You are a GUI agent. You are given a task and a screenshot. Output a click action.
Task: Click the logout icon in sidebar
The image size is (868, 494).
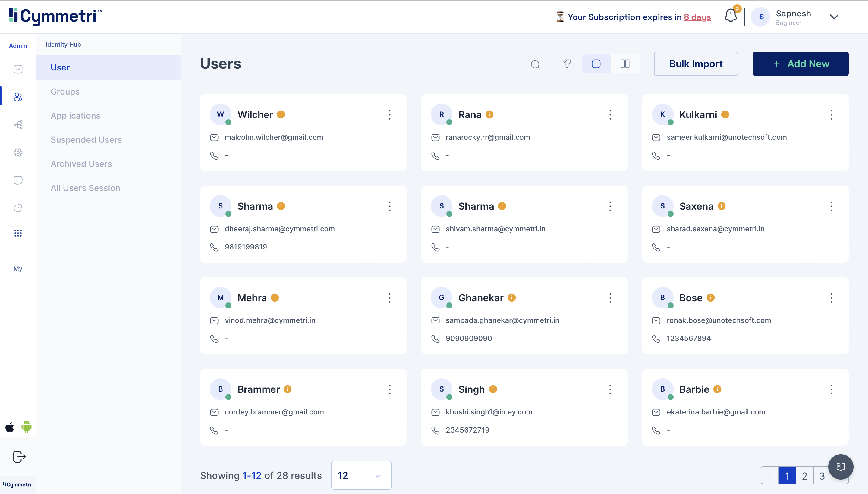[19, 456]
